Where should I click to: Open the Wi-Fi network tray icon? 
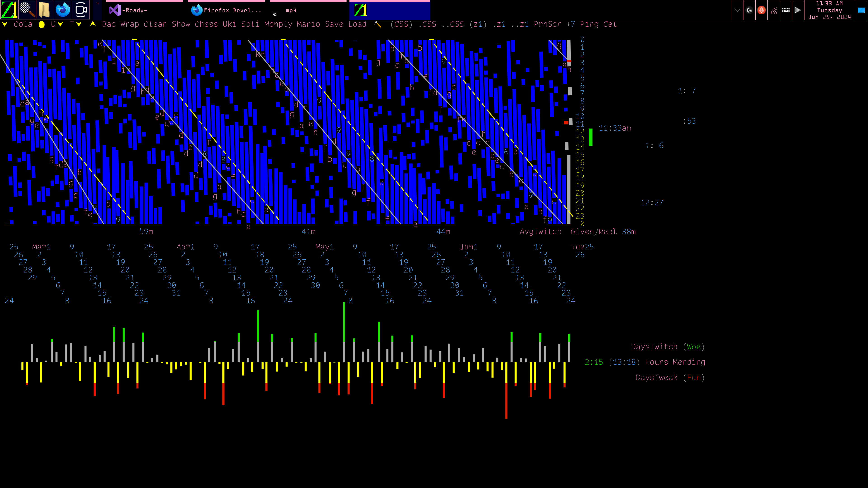[x=774, y=10]
